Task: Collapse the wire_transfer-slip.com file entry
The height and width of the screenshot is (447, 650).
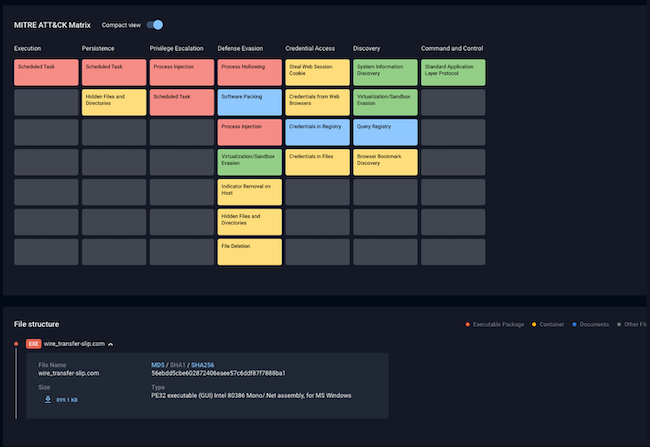Action: pyautogui.click(x=111, y=344)
